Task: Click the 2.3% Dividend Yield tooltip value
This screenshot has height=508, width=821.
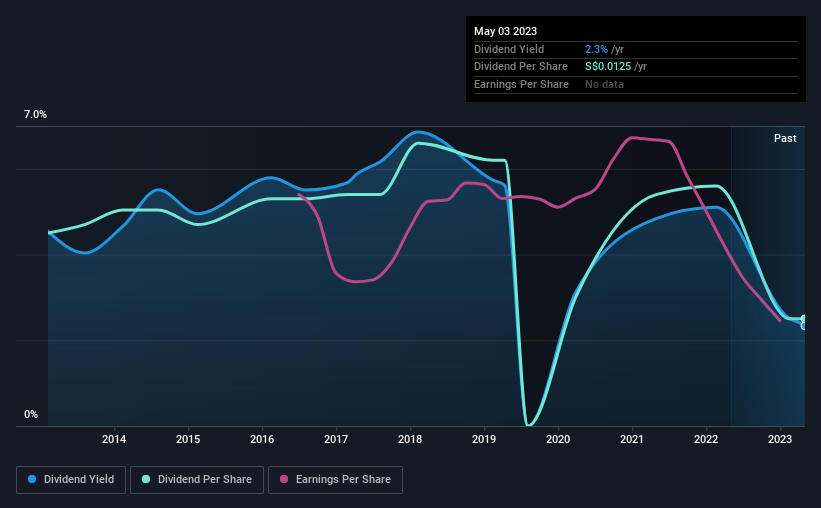Action: (x=596, y=49)
